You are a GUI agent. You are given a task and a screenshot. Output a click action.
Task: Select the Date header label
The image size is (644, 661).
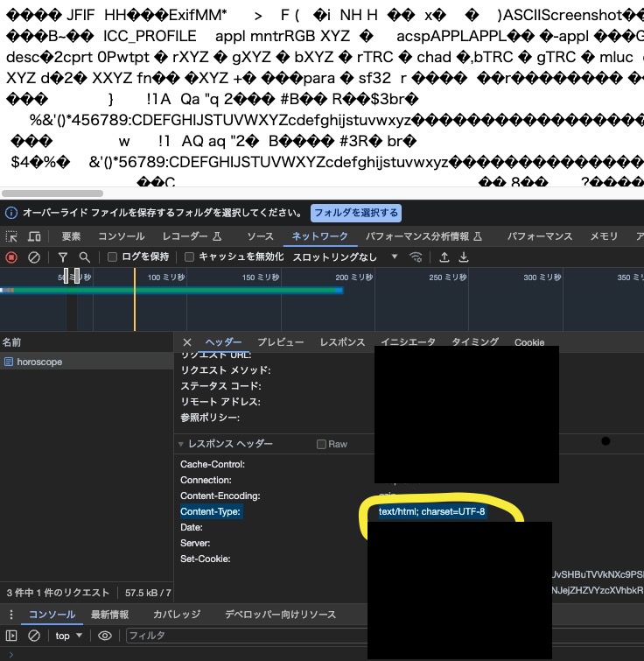tap(192, 527)
